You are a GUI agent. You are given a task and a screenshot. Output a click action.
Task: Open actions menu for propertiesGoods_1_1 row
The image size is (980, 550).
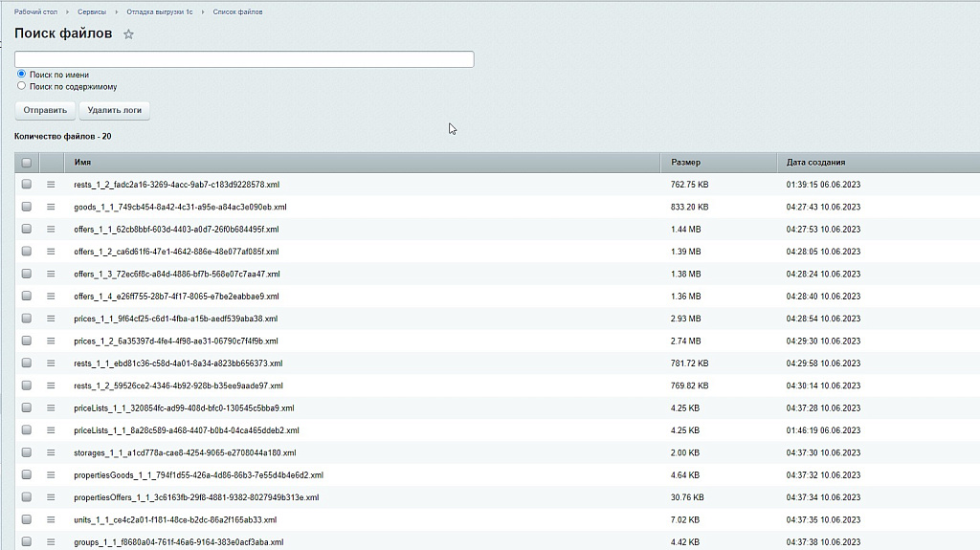(52, 475)
